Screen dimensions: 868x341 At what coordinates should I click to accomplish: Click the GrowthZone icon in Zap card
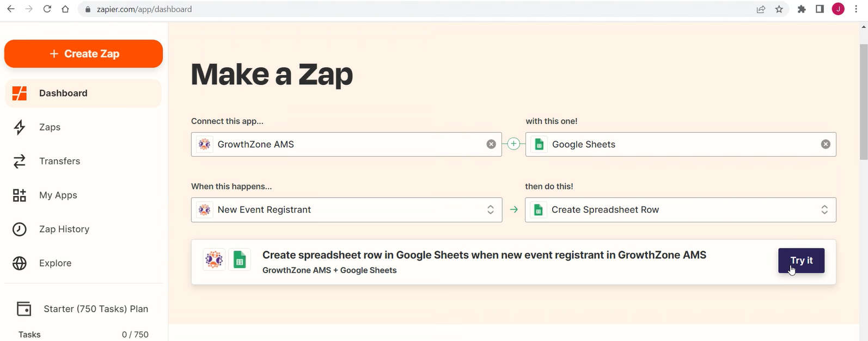(214, 260)
